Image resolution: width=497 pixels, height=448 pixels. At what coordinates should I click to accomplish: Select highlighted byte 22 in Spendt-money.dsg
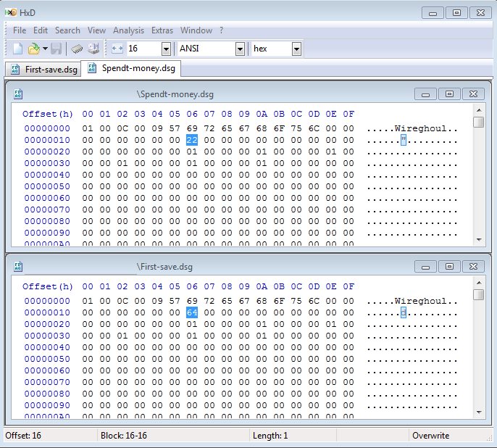click(x=192, y=140)
